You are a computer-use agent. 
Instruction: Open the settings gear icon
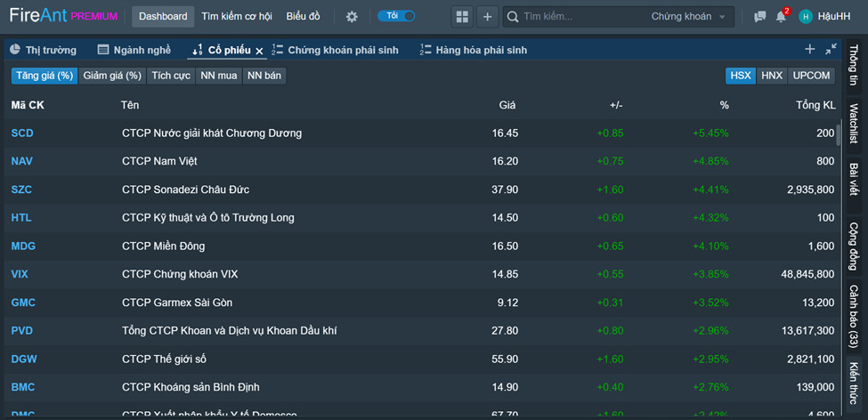[352, 17]
